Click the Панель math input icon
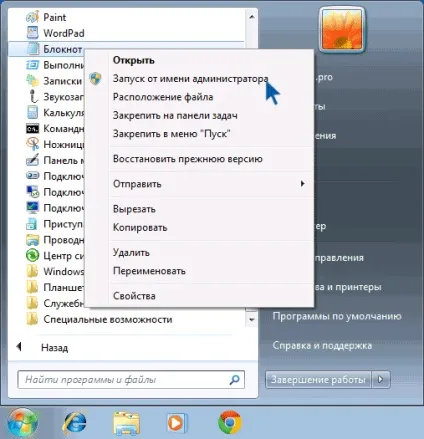Screen dimensions: 424x439 32,160
